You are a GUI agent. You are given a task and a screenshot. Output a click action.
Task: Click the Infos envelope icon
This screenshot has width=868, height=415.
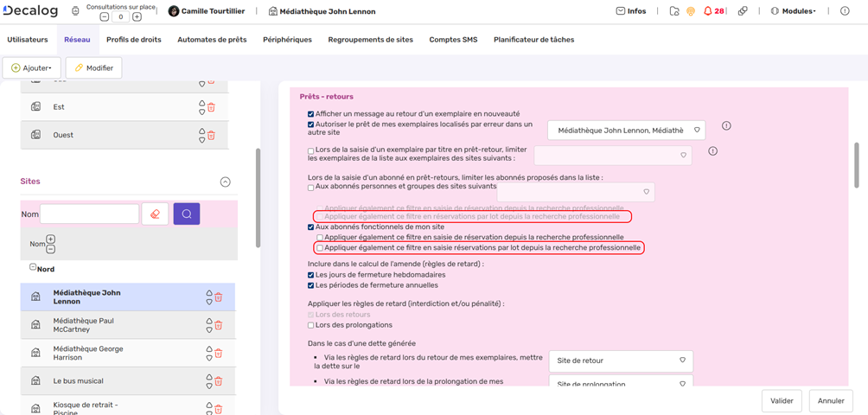[620, 11]
